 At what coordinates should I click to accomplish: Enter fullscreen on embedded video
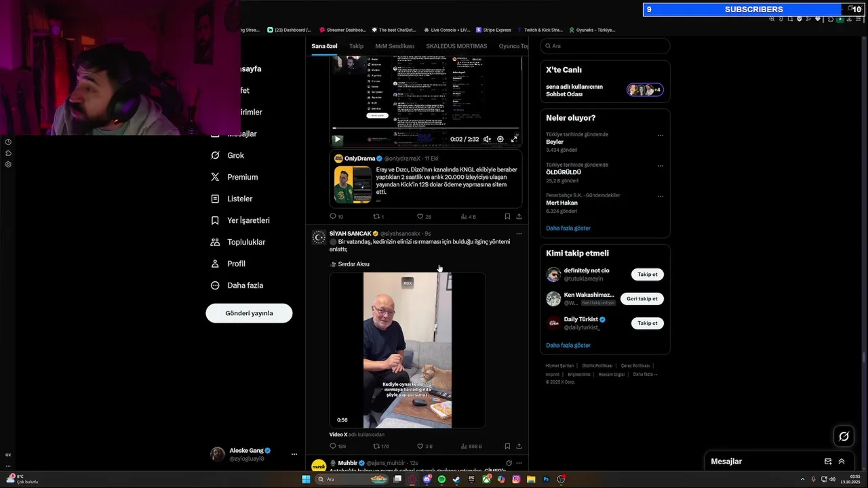515,139
